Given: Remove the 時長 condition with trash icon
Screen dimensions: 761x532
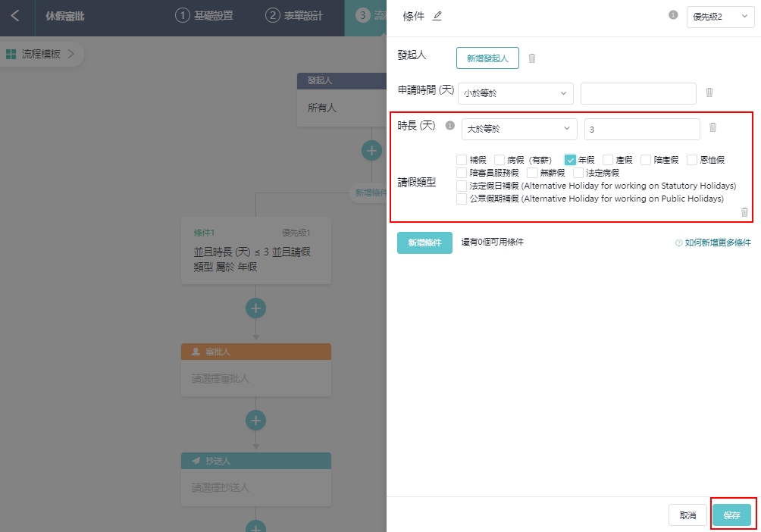Looking at the screenshot, I should click(712, 127).
